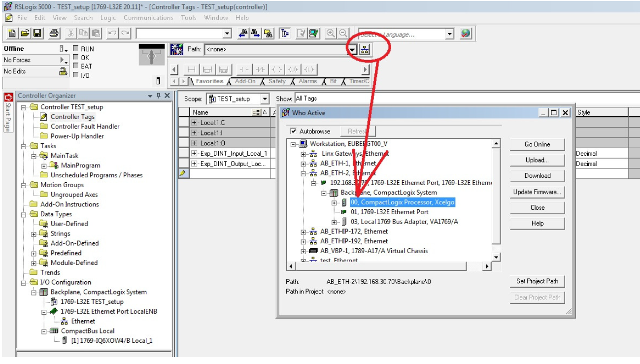
Task: Open the Logic menu
Action: [108, 18]
